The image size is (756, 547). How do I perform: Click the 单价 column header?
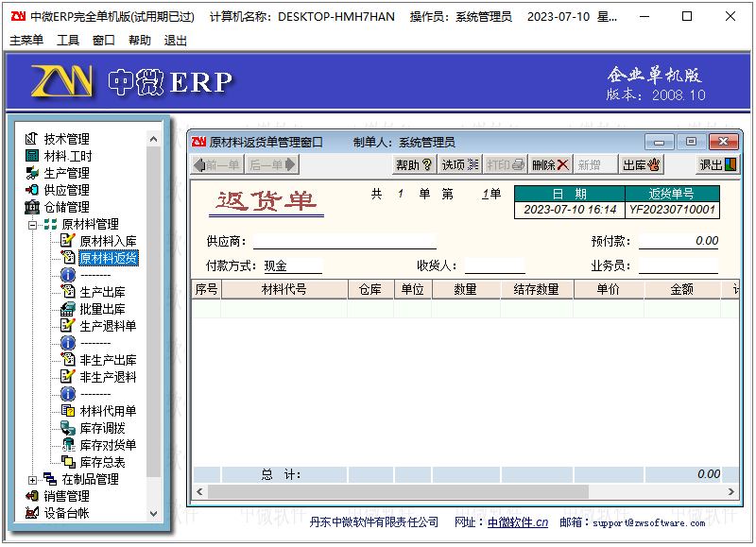coord(609,289)
